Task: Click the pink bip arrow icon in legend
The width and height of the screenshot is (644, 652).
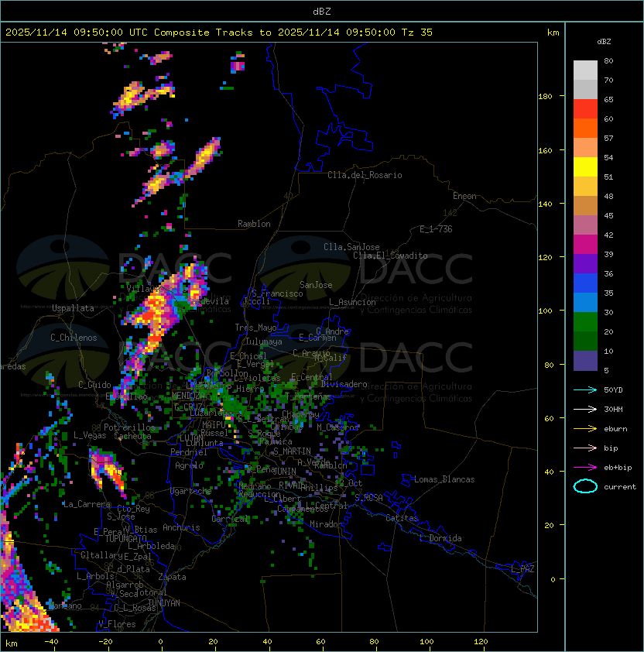Action: pyautogui.click(x=585, y=448)
